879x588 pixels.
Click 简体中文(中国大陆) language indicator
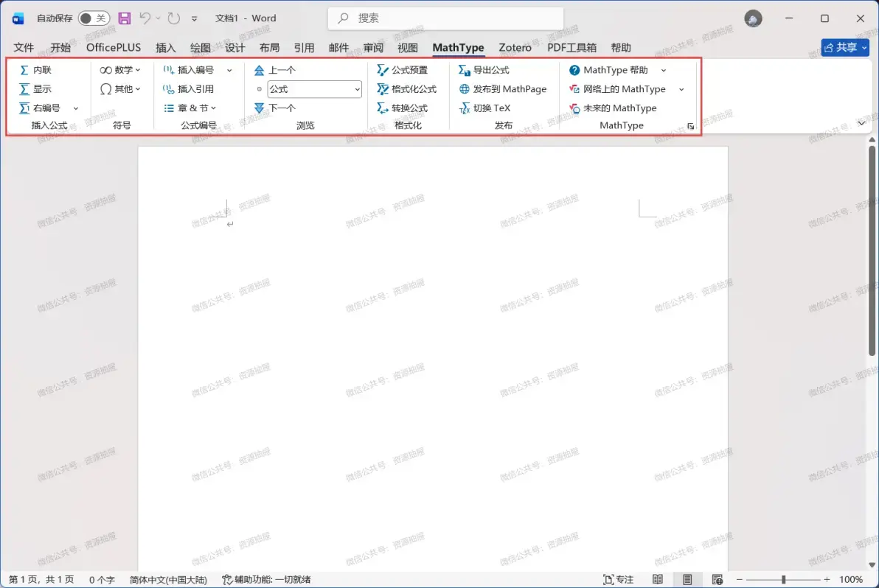(168, 580)
